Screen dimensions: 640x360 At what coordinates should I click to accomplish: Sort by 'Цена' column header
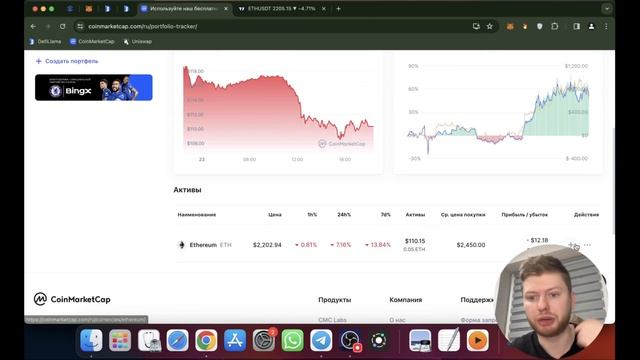tap(275, 215)
